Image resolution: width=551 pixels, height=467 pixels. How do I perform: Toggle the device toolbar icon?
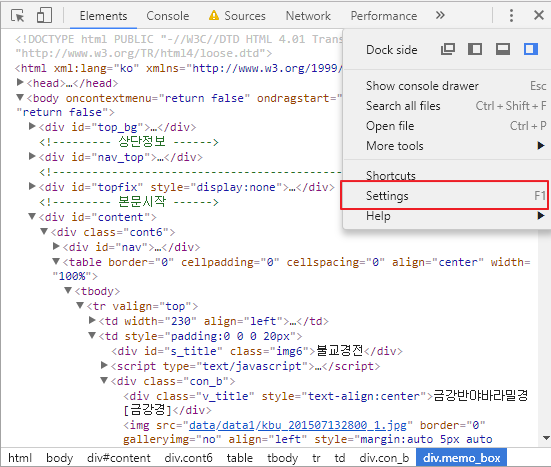44,16
